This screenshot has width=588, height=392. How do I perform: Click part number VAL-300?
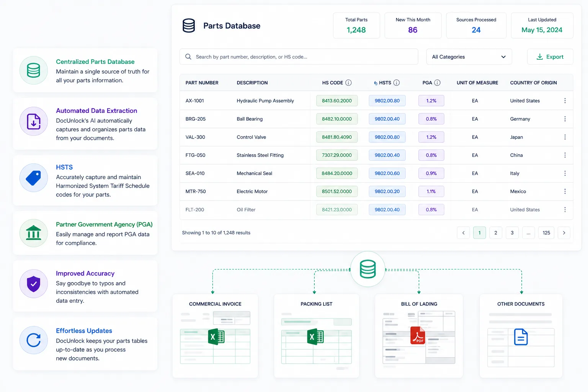click(195, 137)
